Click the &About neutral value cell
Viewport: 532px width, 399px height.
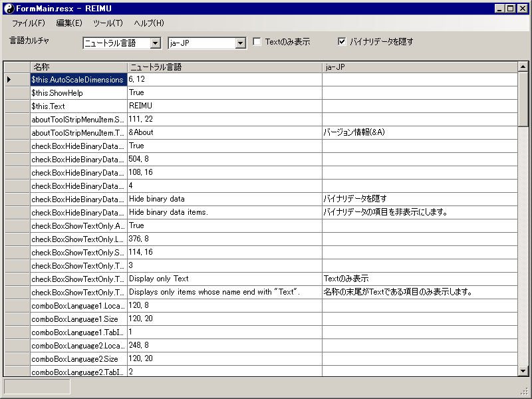click(225, 132)
